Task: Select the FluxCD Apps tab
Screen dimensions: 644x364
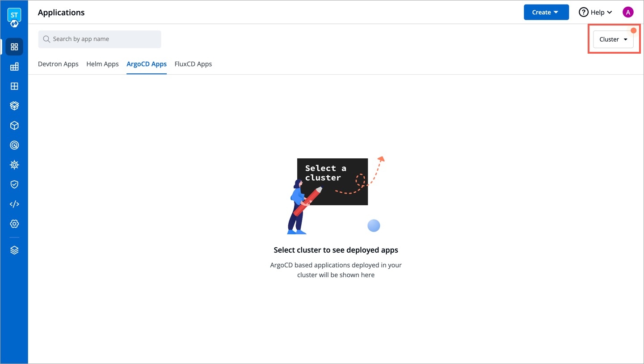Action: pos(193,64)
